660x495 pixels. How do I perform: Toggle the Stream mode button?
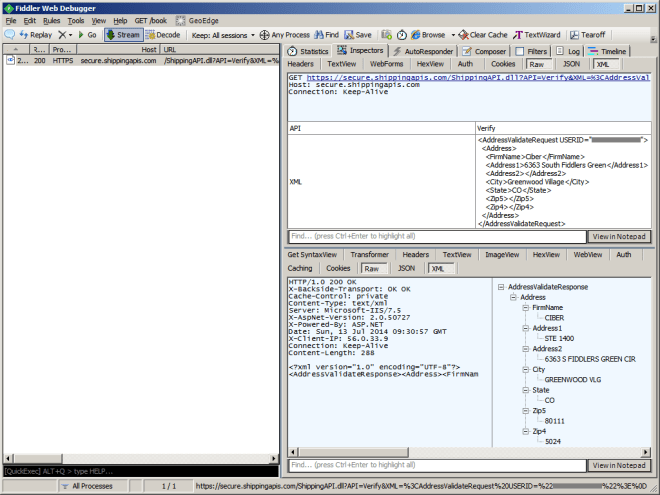coord(123,34)
